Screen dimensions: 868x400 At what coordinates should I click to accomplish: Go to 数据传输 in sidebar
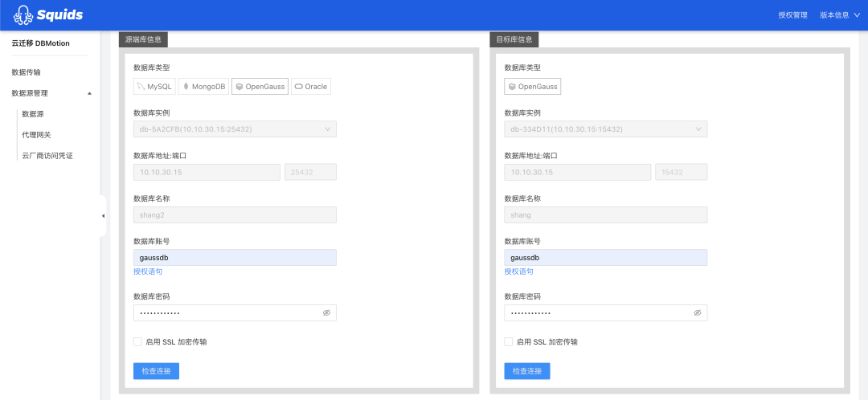click(26, 72)
